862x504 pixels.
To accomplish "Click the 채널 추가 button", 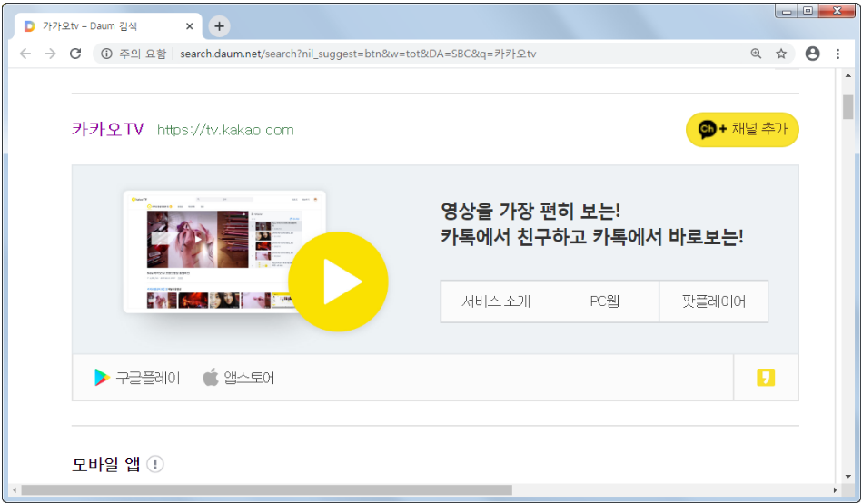I will coord(742,130).
